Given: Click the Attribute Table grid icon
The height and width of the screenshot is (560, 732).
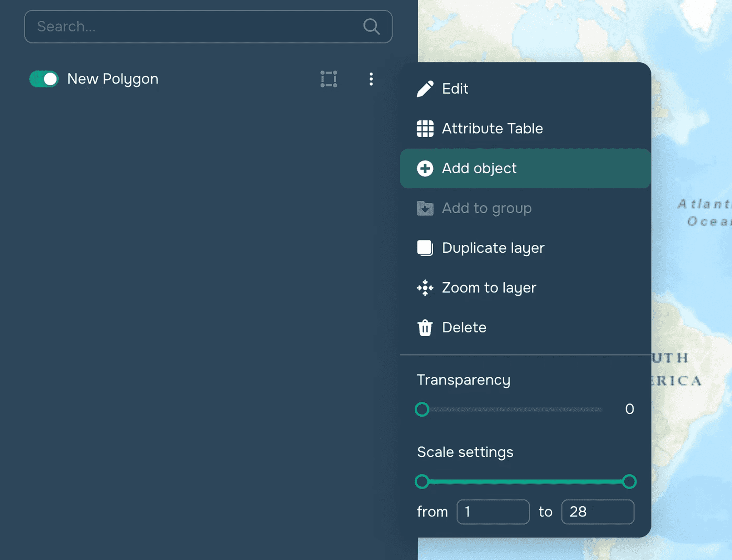Looking at the screenshot, I should (425, 129).
